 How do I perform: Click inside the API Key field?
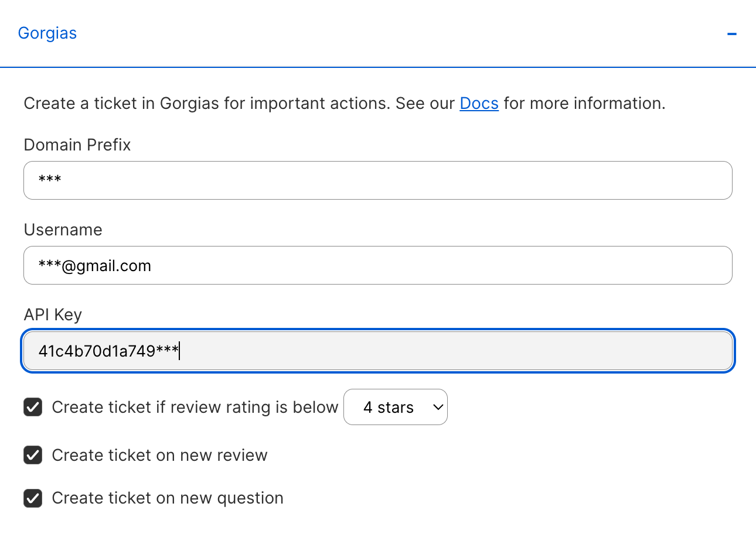pyautogui.click(x=378, y=350)
